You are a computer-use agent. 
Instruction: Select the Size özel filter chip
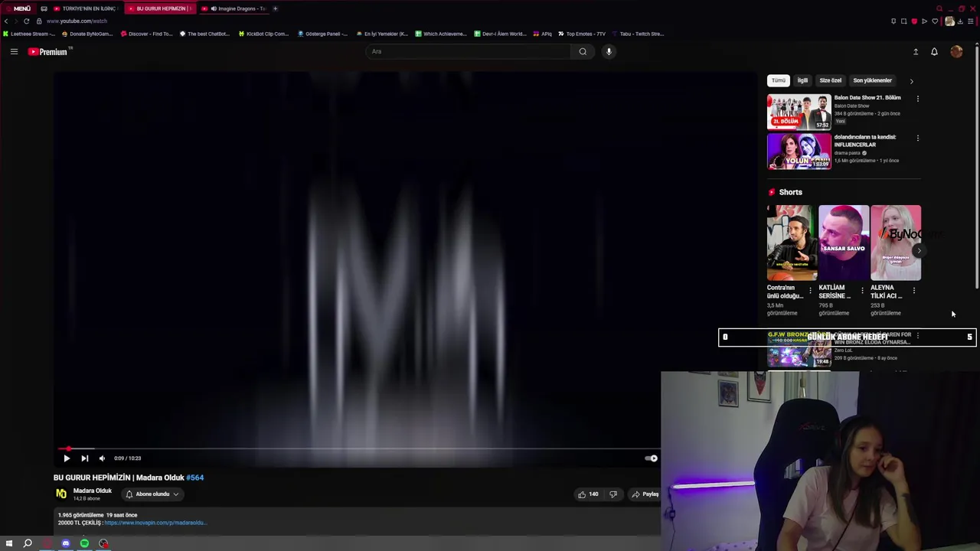coord(830,80)
